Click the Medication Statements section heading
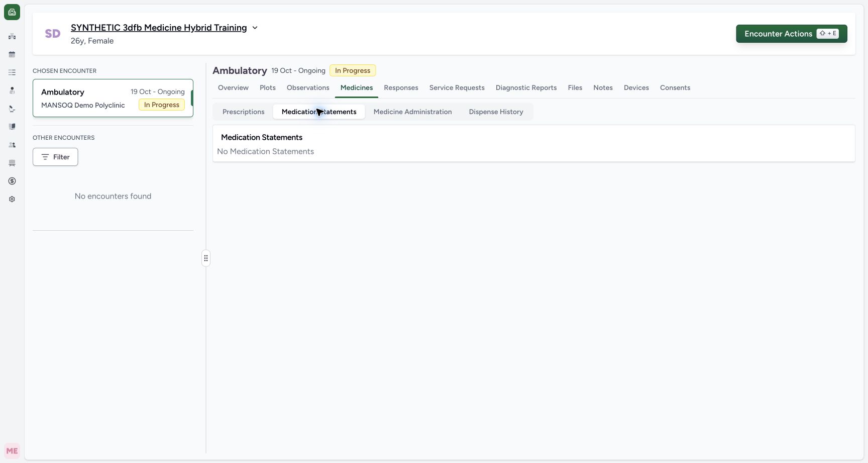The height and width of the screenshot is (463, 868). coord(262,137)
